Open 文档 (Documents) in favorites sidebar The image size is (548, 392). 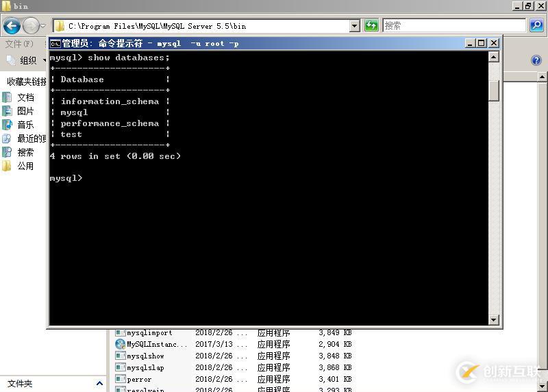(25, 97)
